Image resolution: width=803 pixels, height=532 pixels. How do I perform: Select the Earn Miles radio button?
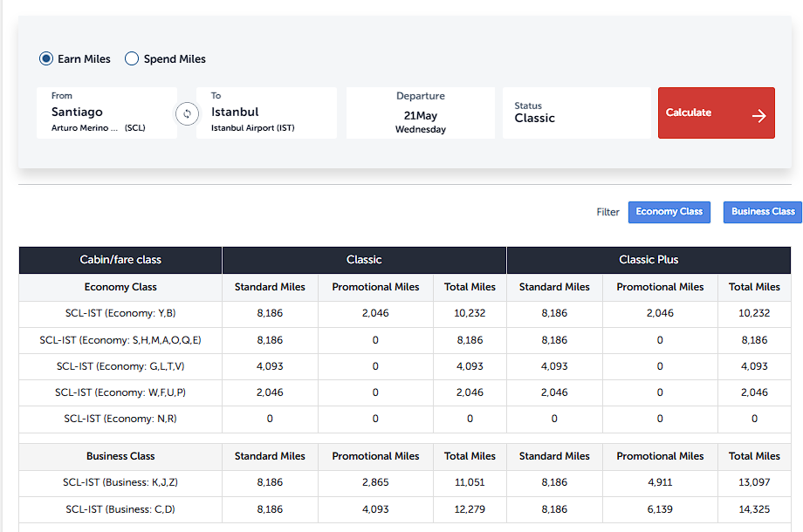(x=46, y=59)
